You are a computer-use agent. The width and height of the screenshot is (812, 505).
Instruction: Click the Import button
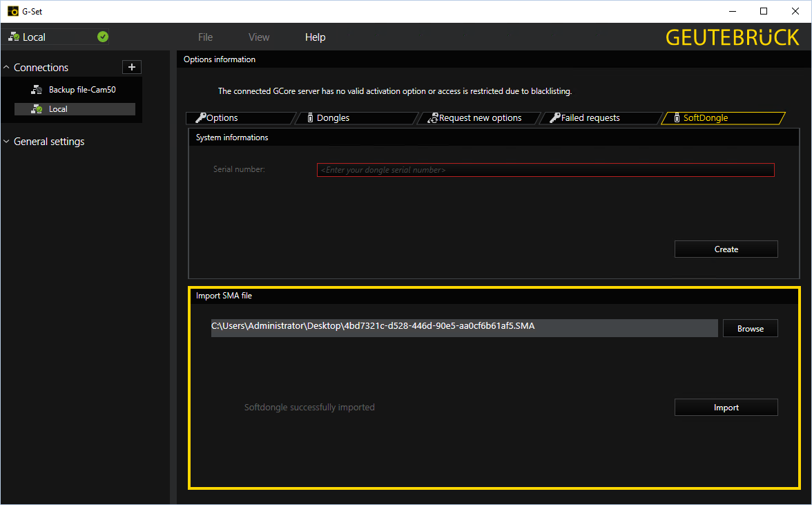pyautogui.click(x=726, y=408)
